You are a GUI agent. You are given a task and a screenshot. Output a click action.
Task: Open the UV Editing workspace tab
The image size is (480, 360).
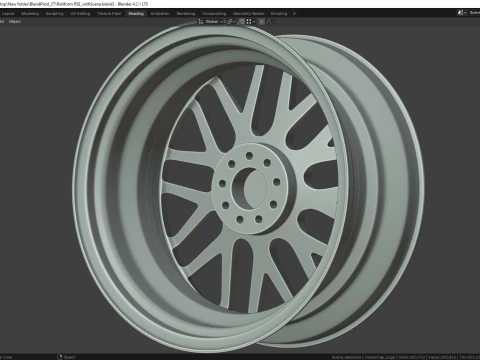(80, 14)
